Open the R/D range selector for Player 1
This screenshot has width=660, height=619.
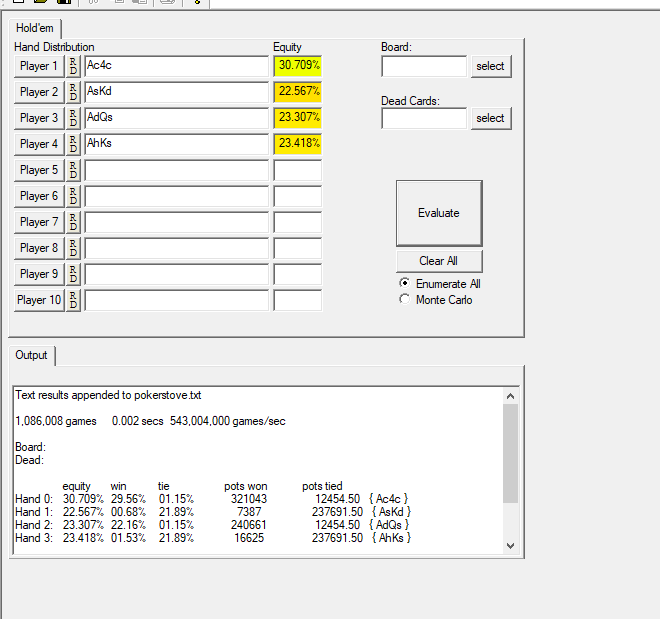(73, 66)
